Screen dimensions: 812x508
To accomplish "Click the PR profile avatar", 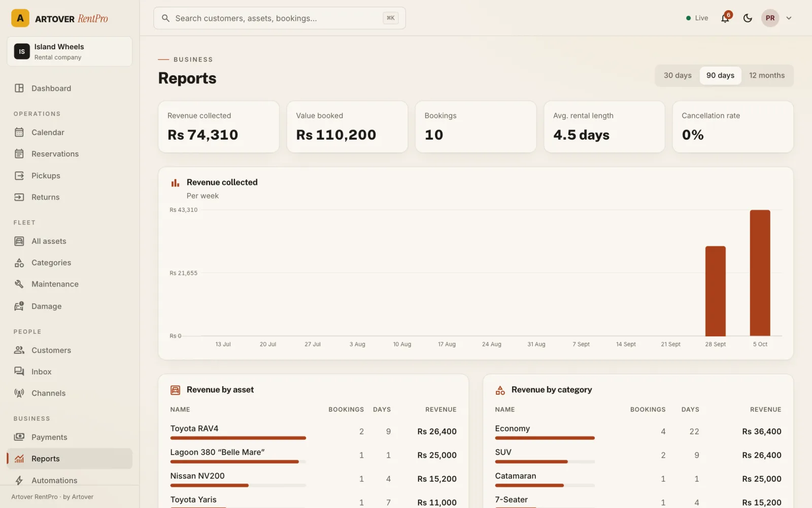I will pos(770,18).
